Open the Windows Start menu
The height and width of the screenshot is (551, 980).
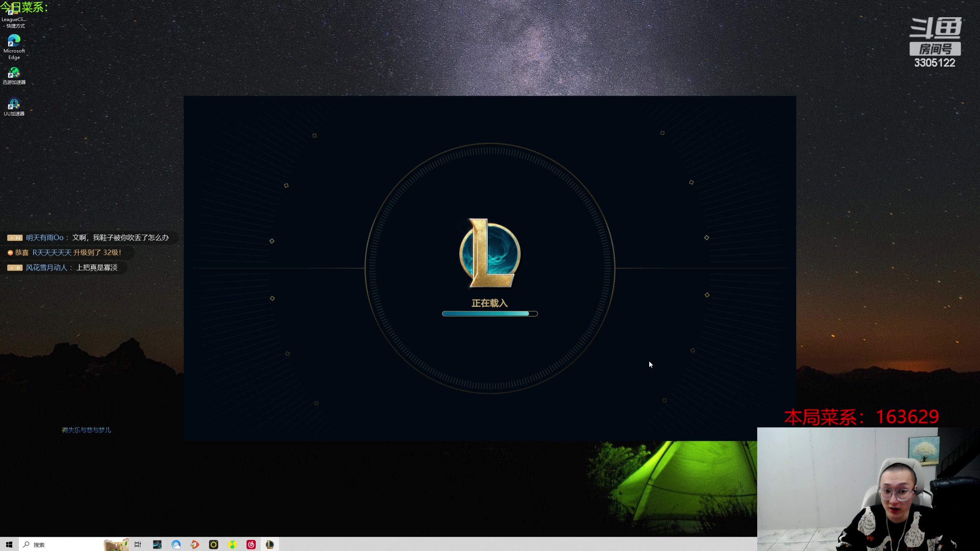coord(9,544)
